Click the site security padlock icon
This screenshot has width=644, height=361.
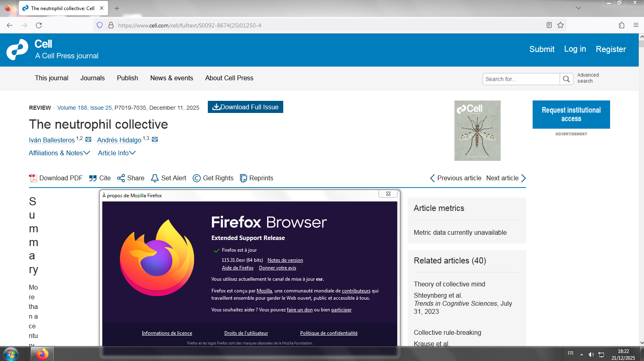click(111, 25)
